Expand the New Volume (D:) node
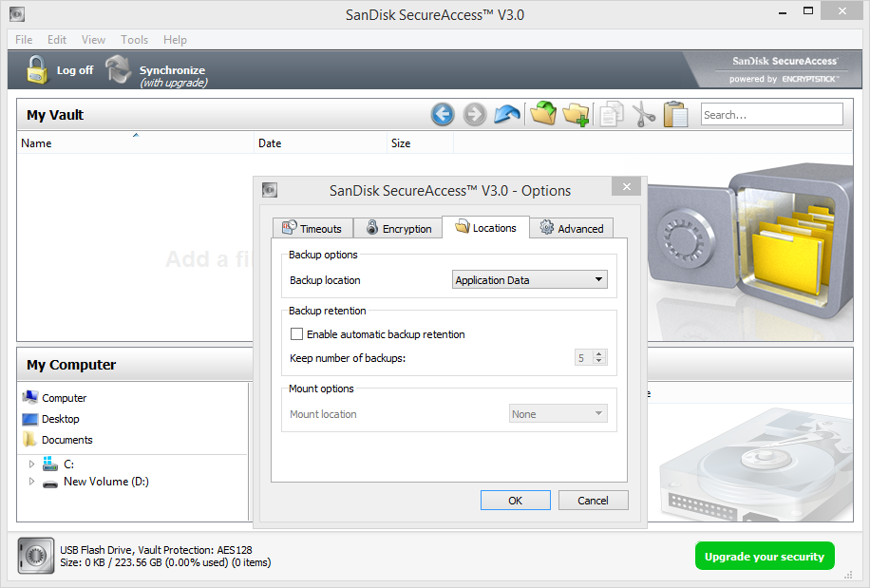The width and height of the screenshot is (870, 588). point(31,482)
